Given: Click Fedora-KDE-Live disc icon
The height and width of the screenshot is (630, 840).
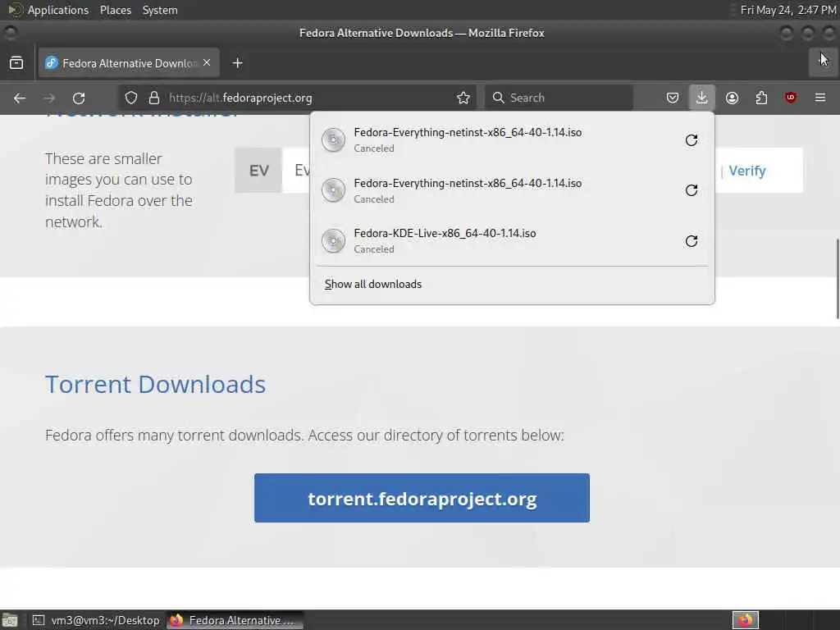Looking at the screenshot, I should pos(333,240).
